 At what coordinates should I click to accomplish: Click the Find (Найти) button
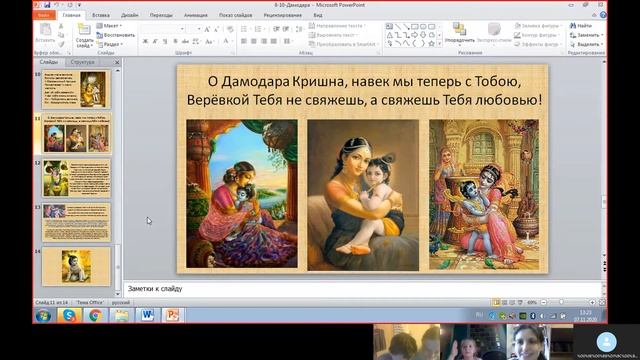pos(581,26)
